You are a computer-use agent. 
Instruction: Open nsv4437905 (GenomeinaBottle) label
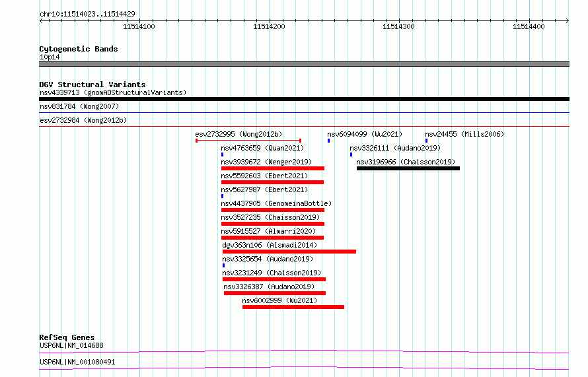276,203
